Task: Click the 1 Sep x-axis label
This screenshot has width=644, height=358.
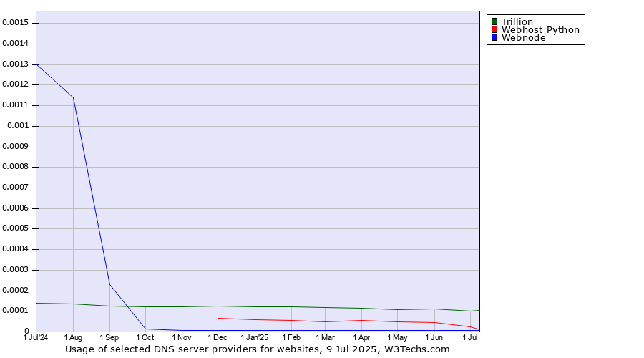Action: pyautogui.click(x=109, y=337)
